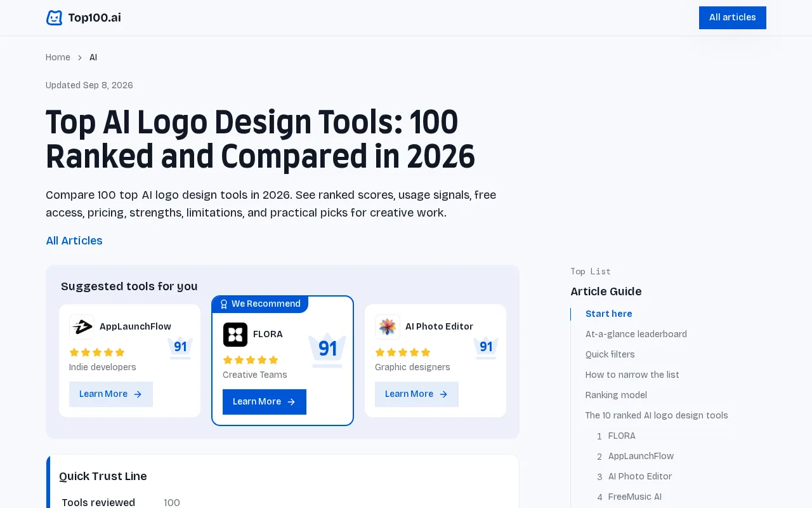Click the AI Photo Editor card title
Viewport: 812px width, 508px height.
click(439, 326)
